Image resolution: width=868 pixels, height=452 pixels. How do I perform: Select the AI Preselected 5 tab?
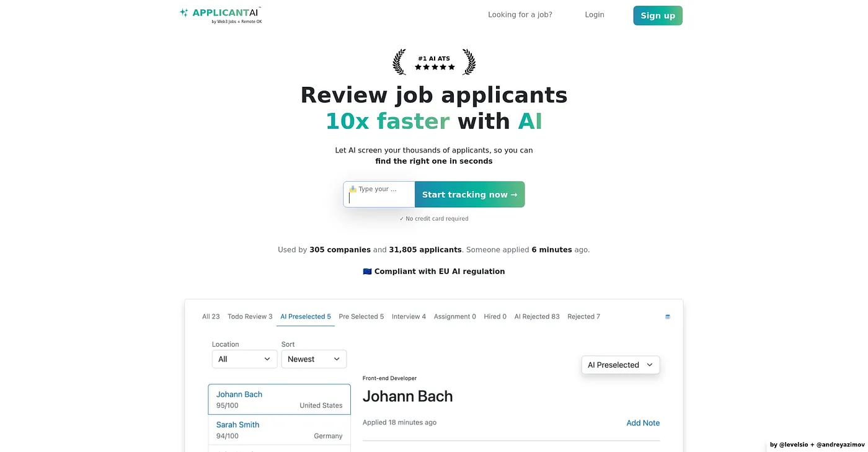pyautogui.click(x=306, y=316)
